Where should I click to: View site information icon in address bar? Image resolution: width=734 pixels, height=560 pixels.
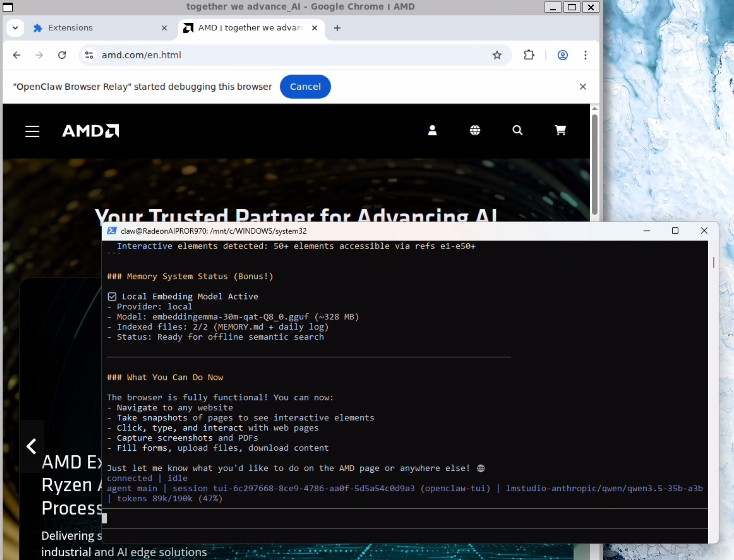[x=89, y=55]
